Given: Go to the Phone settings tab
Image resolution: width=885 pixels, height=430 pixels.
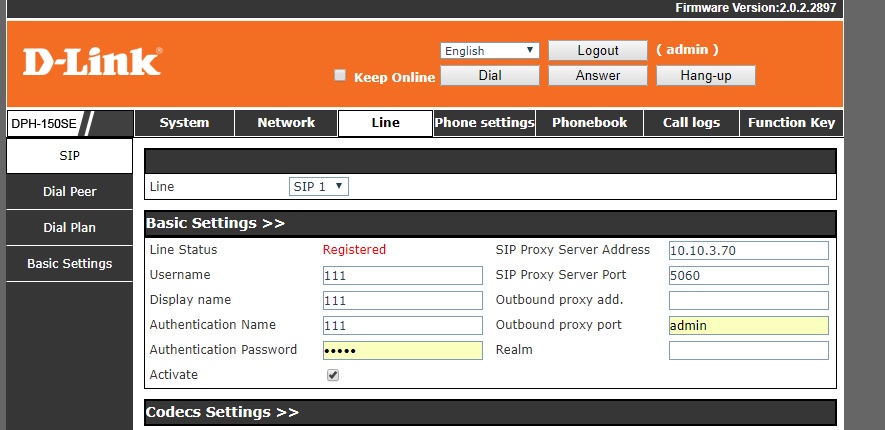Looking at the screenshot, I should point(484,123).
